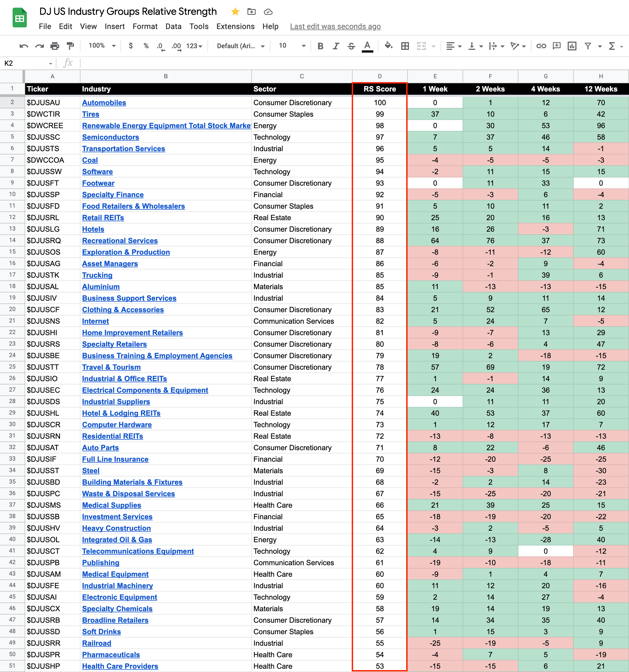Toggle Strikethrough formatting
The image size is (629, 672).
351,46
